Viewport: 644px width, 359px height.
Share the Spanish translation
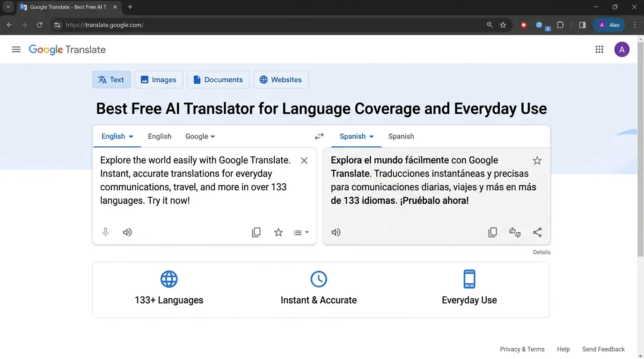click(x=537, y=232)
